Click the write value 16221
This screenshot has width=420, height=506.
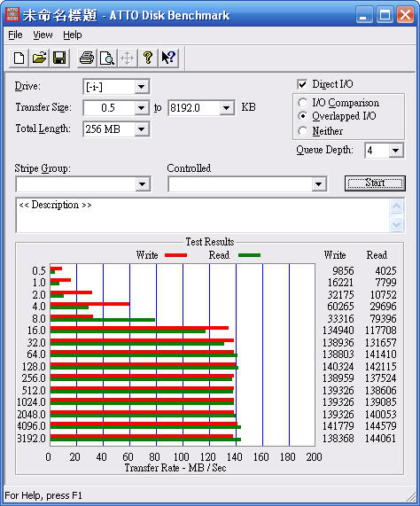[x=340, y=283]
